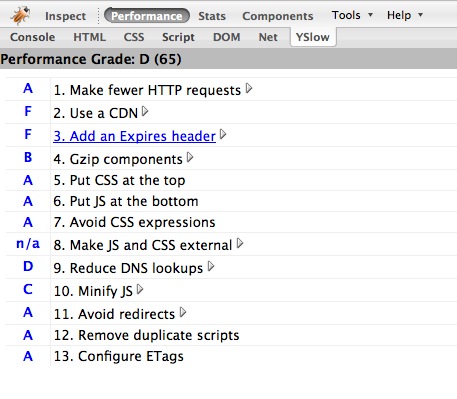Click the A grade for Make fewer HTTP requests

[x=28, y=88]
